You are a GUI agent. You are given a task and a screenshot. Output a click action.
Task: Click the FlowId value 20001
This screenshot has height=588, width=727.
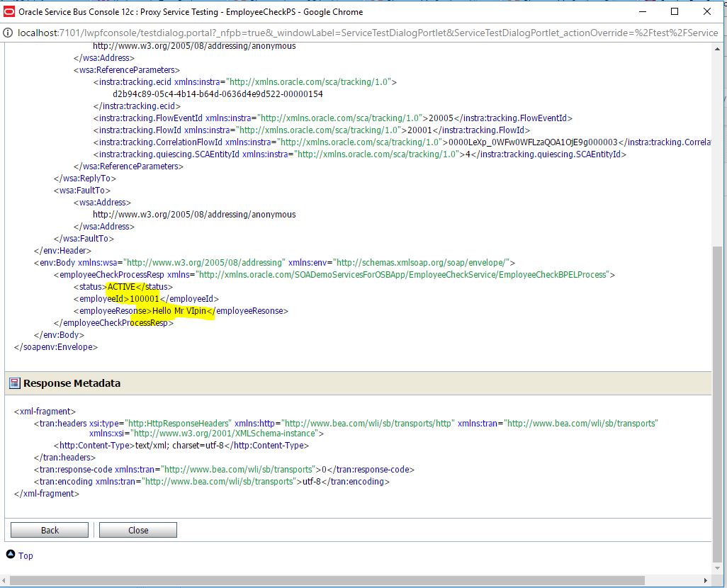[419, 130]
